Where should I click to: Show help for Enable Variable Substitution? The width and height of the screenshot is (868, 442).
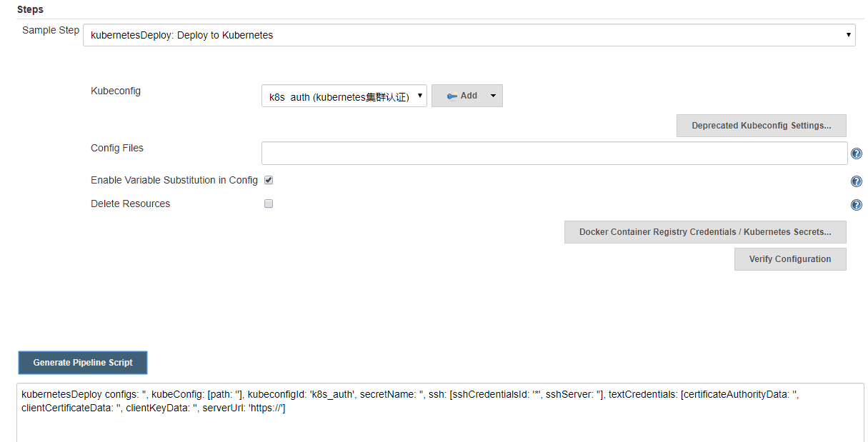click(x=857, y=181)
